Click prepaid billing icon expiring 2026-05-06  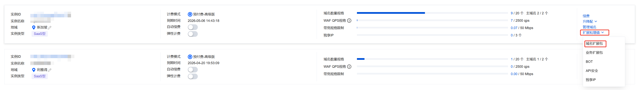coord(190,14)
